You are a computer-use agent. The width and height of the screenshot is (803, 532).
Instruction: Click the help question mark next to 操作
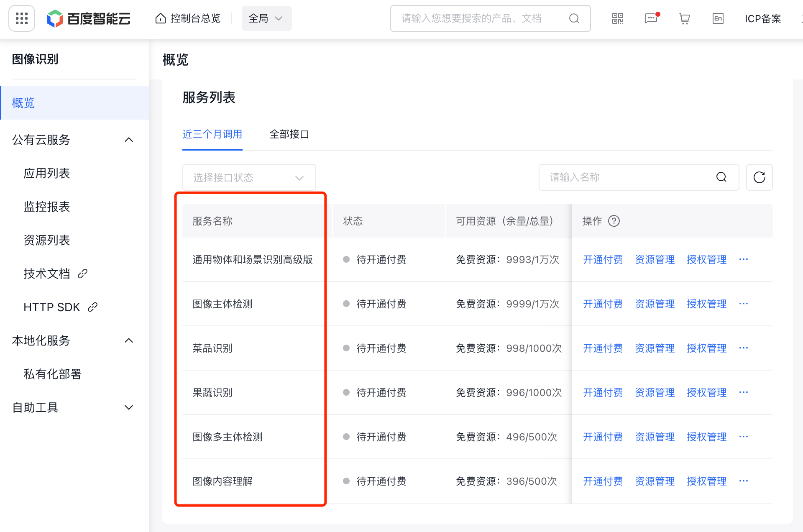[614, 221]
